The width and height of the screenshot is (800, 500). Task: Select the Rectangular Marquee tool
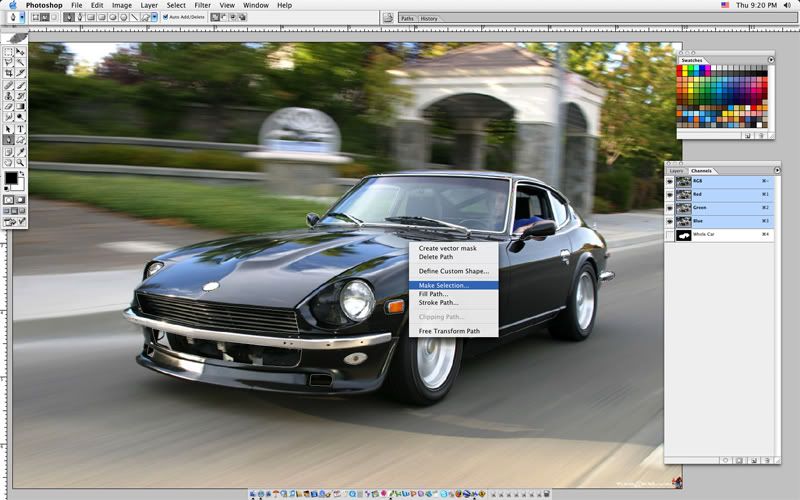9,51
